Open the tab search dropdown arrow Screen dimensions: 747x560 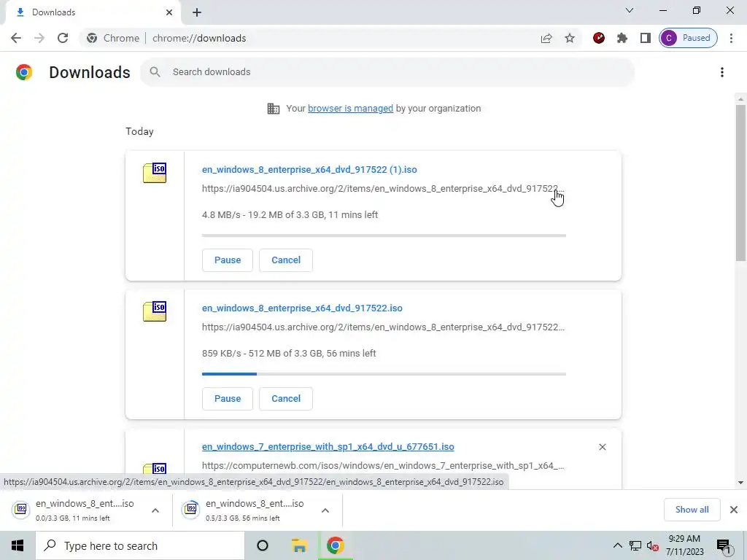[x=630, y=10]
